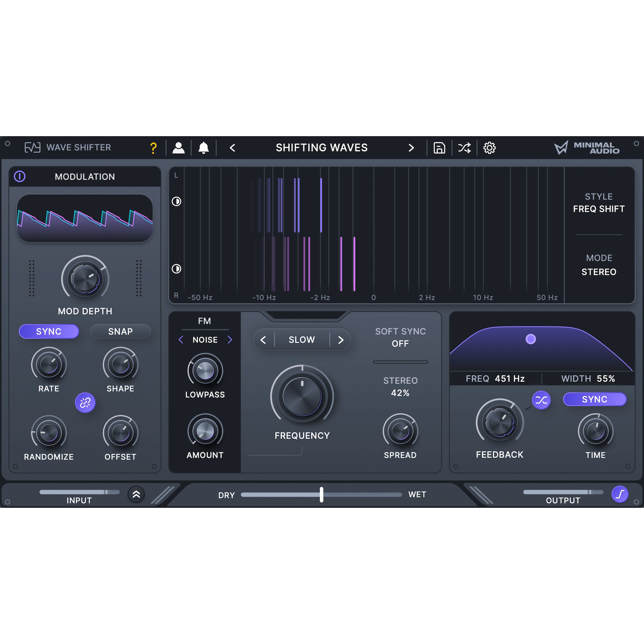Open plugin settings with the gear icon

[489, 148]
